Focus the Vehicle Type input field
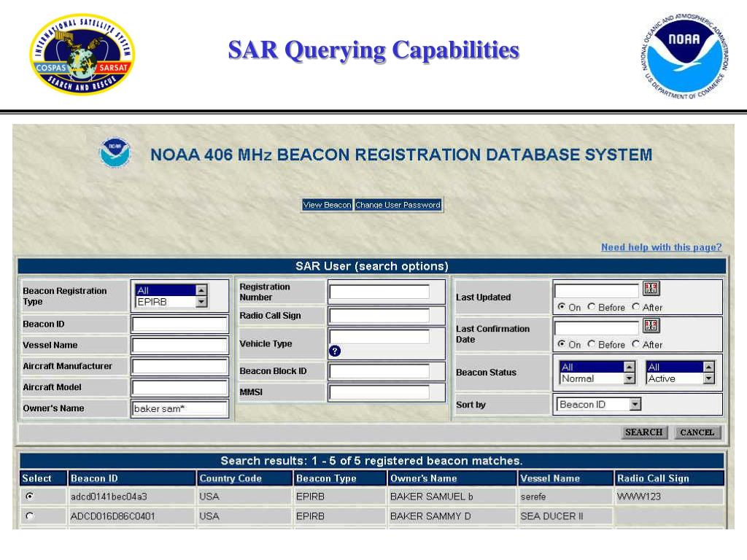Image resolution: width=747 pixels, height=560 pixels. 379,336
